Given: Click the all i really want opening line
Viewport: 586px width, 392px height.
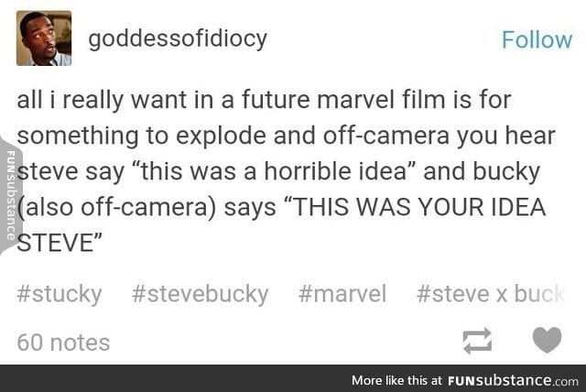Looking at the screenshot, I should (x=264, y=100).
